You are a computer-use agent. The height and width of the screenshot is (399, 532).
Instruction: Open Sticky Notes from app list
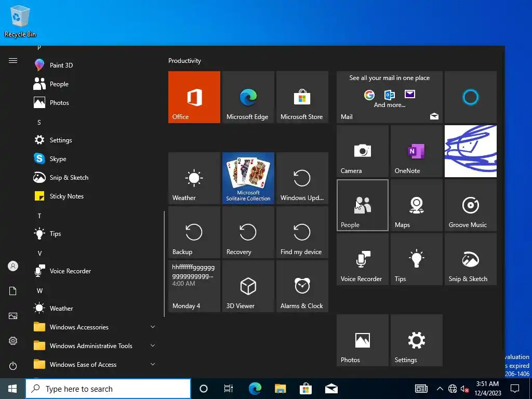click(95, 196)
